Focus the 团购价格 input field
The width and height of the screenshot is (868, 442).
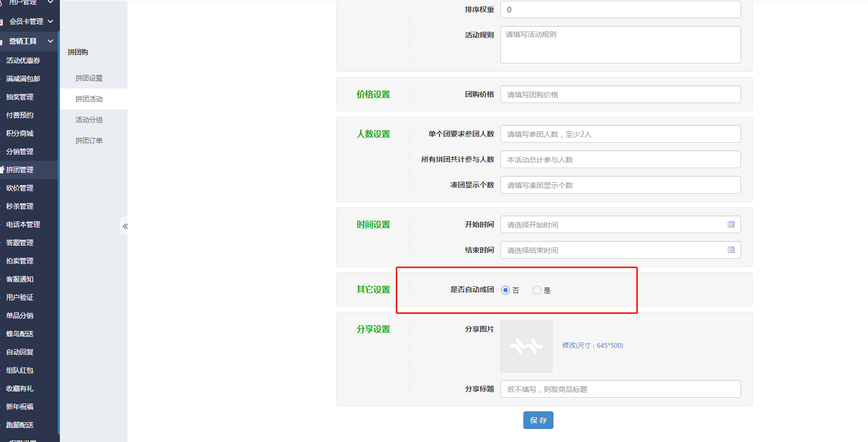click(620, 94)
